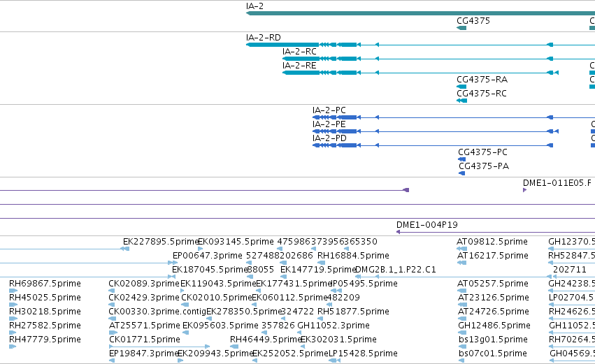Select EST RH69867.5prime
595x364 pixels.
(45, 284)
